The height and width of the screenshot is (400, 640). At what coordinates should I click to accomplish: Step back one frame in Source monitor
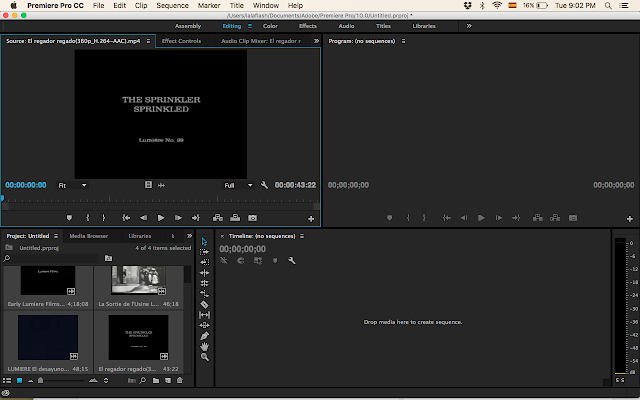pyautogui.click(x=143, y=218)
